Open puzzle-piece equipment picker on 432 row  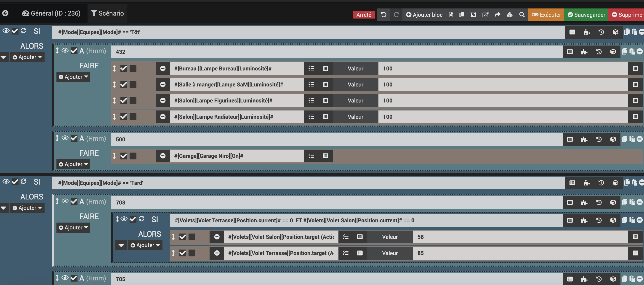584,52
